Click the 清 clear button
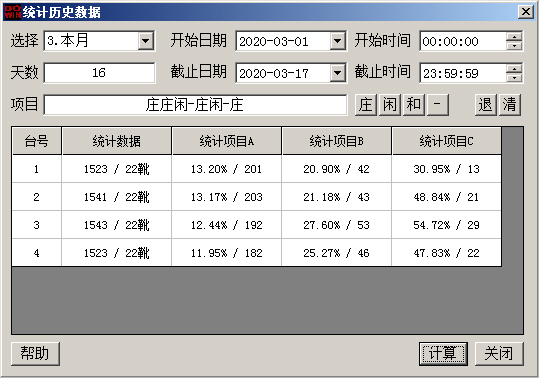539x378 pixels. 510,105
